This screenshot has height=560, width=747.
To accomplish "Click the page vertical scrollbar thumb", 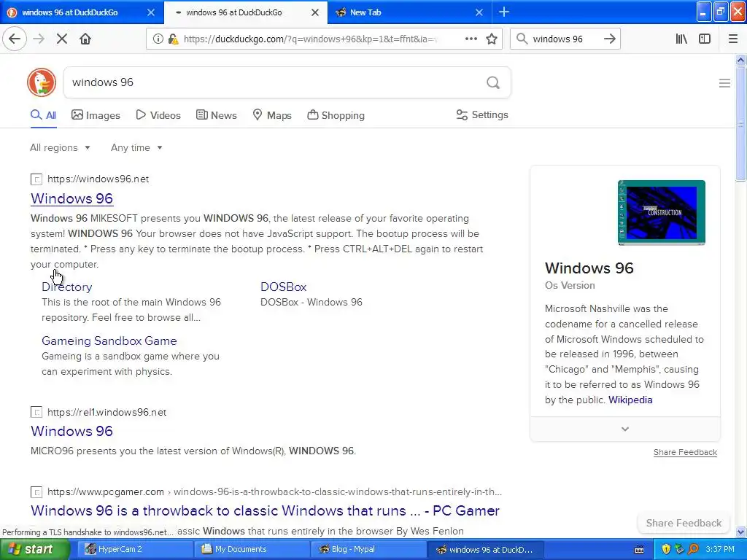I will (741, 124).
